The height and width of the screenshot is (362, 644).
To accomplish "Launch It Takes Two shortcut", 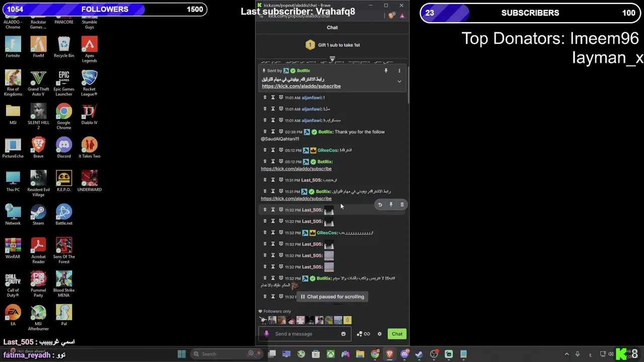I will [x=89, y=148].
